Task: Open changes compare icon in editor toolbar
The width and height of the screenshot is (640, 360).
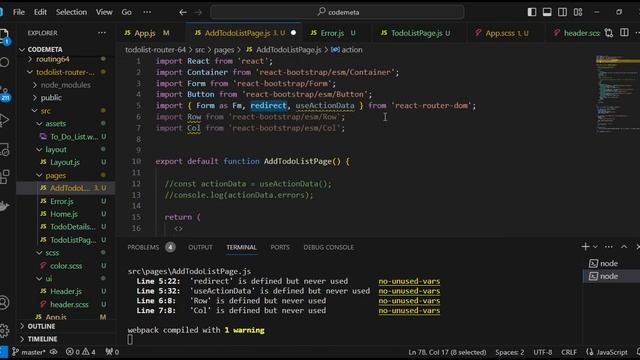Action: click(609, 33)
